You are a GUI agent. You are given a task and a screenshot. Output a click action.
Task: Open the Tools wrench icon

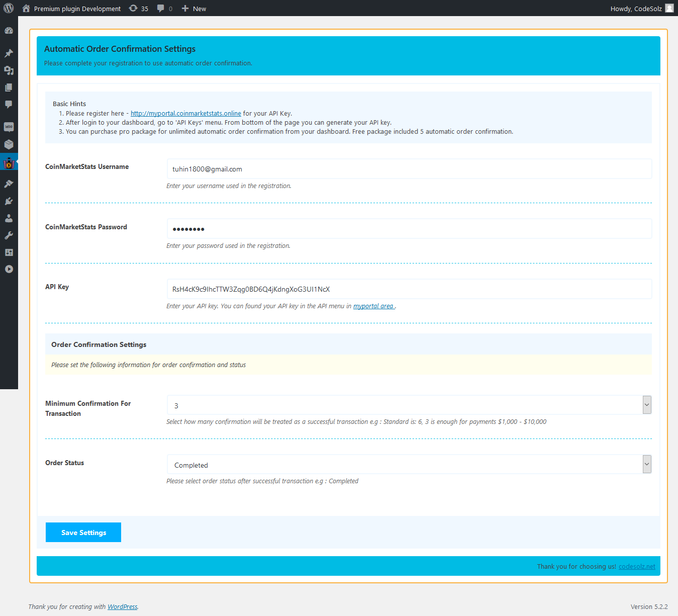click(x=9, y=235)
